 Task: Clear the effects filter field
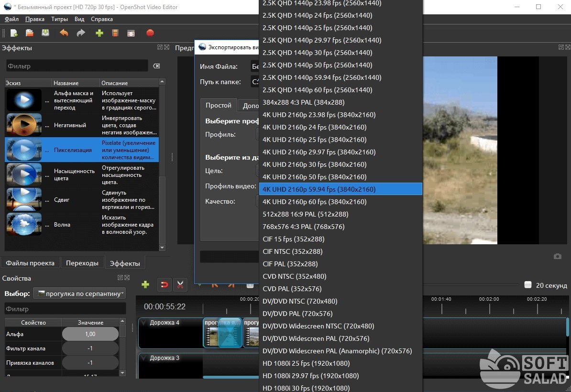click(x=156, y=66)
